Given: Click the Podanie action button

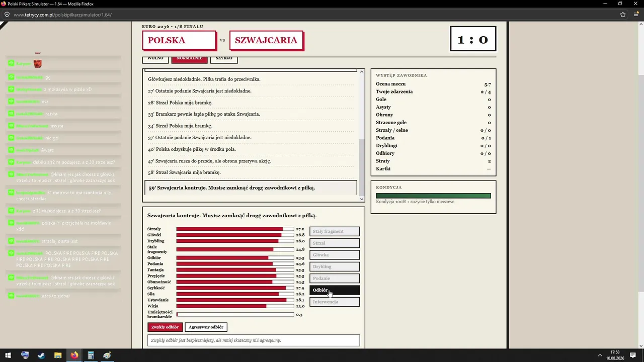Looking at the screenshot, I should click(x=335, y=279).
